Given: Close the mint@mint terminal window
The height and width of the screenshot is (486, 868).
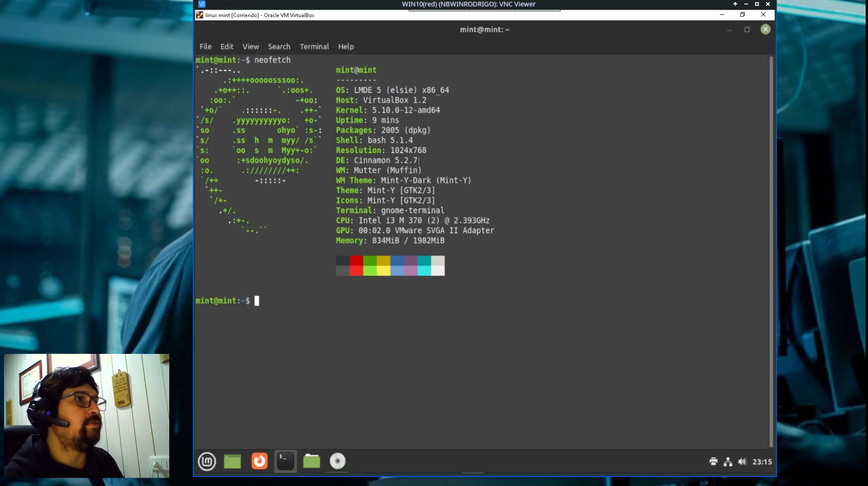Looking at the screenshot, I should 766,29.
